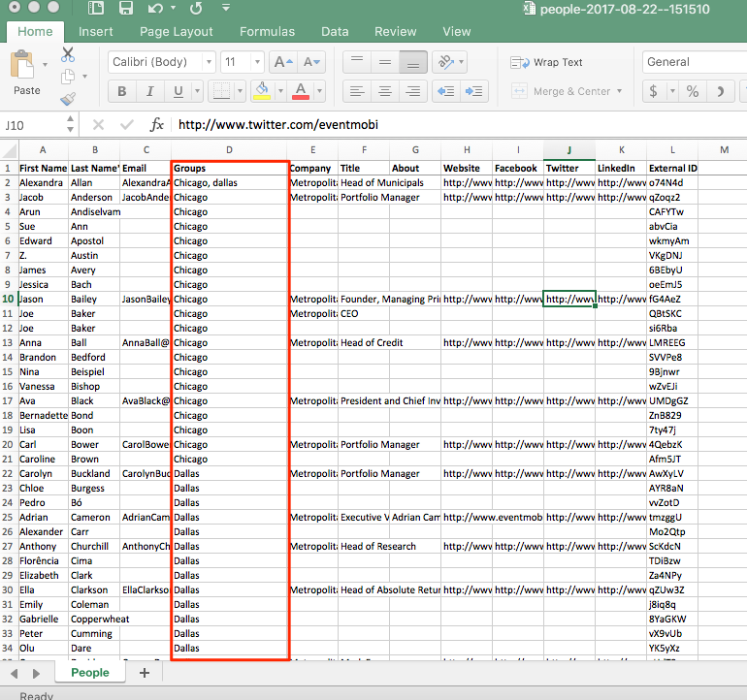Image resolution: width=747 pixels, height=700 pixels.
Task: Toggle bottom vertical alignment
Action: (x=413, y=62)
